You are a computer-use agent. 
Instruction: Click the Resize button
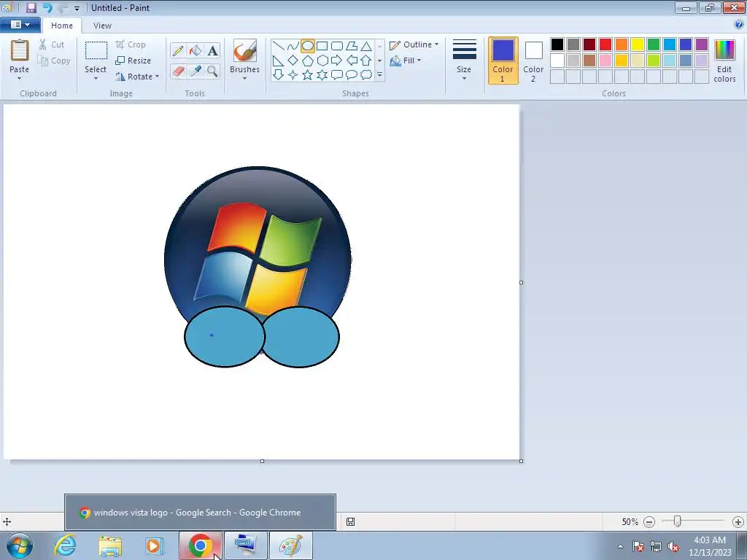click(x=133, y=61)
